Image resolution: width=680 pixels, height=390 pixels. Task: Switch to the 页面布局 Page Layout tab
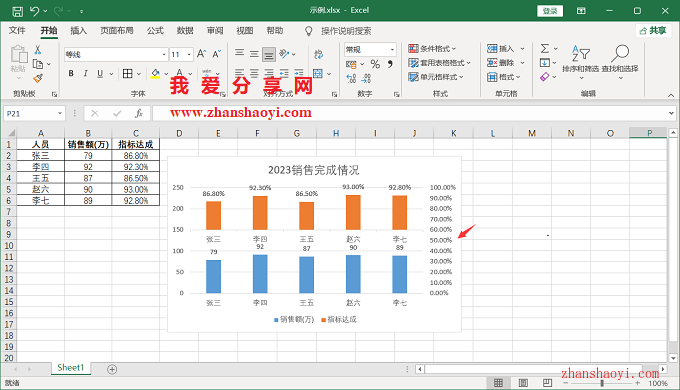click(117, 31)
